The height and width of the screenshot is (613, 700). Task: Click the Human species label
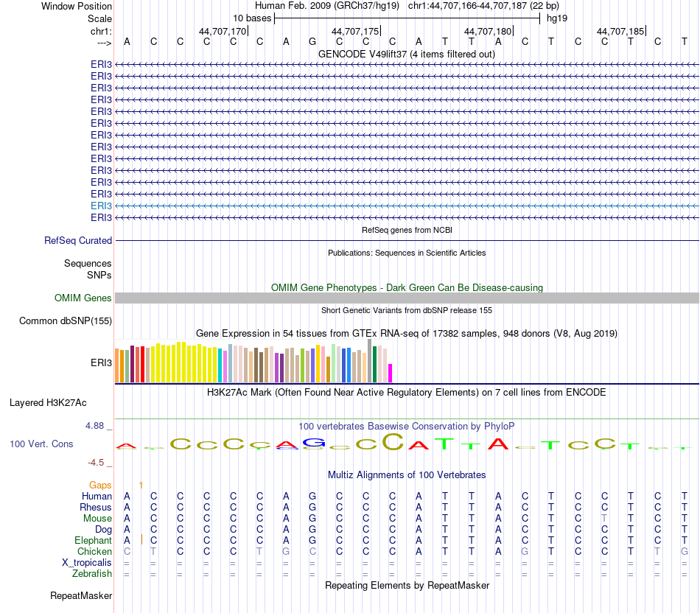click(97, 496)
